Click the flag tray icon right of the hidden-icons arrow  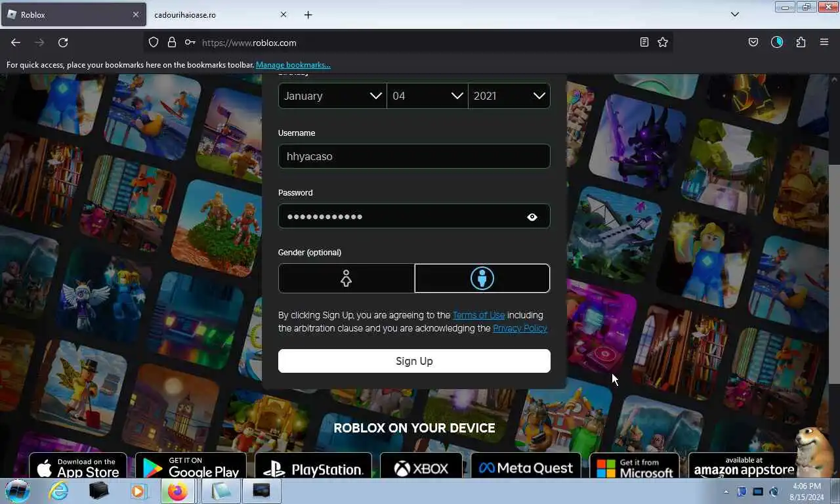coord(742,492)
